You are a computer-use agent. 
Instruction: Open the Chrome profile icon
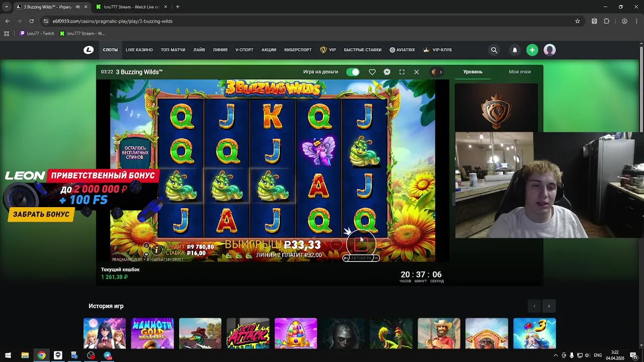tap(624, 21)
